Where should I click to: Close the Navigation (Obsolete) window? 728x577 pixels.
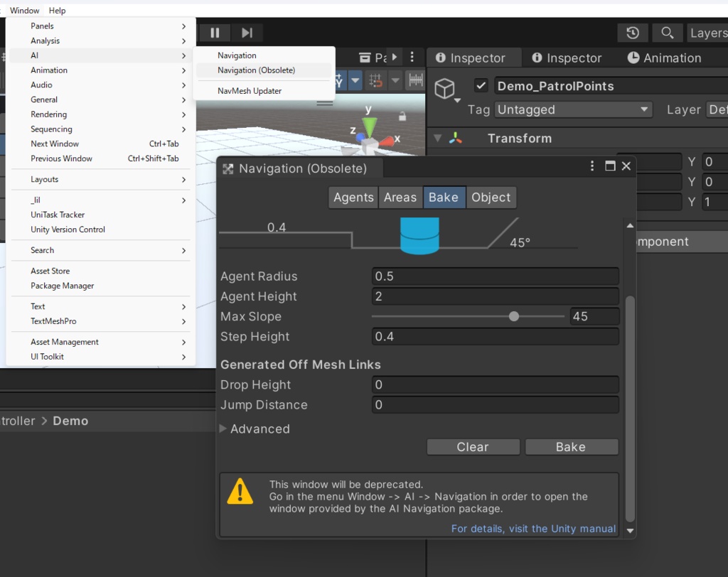point(626,166)
